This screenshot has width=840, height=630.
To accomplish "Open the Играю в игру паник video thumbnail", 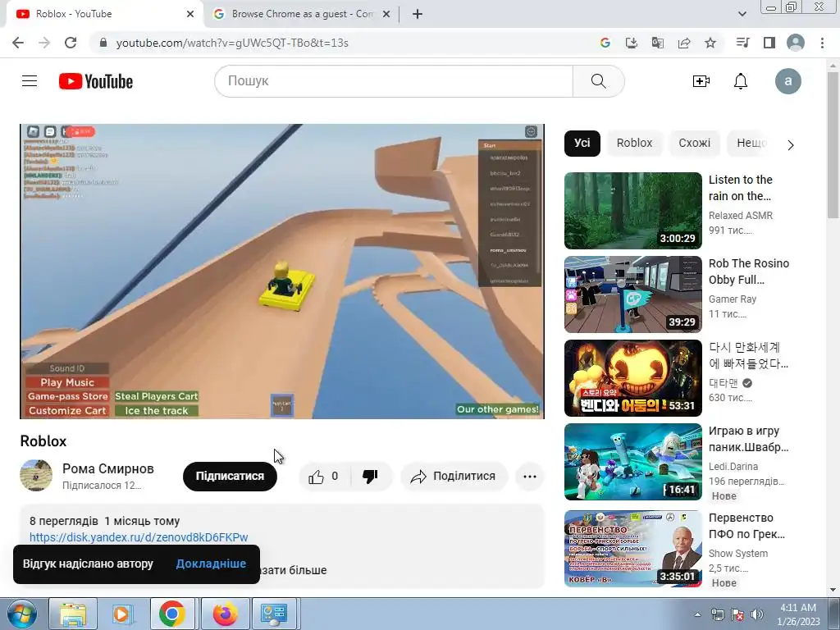I will pos(632,462).
